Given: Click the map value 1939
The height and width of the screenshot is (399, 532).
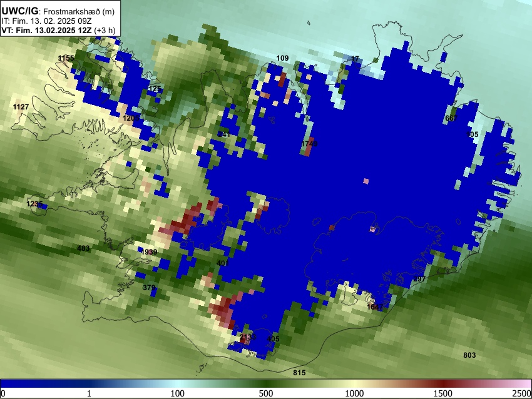Looking at the screenshot, I should pyautogui.click(x=149, y=252).
